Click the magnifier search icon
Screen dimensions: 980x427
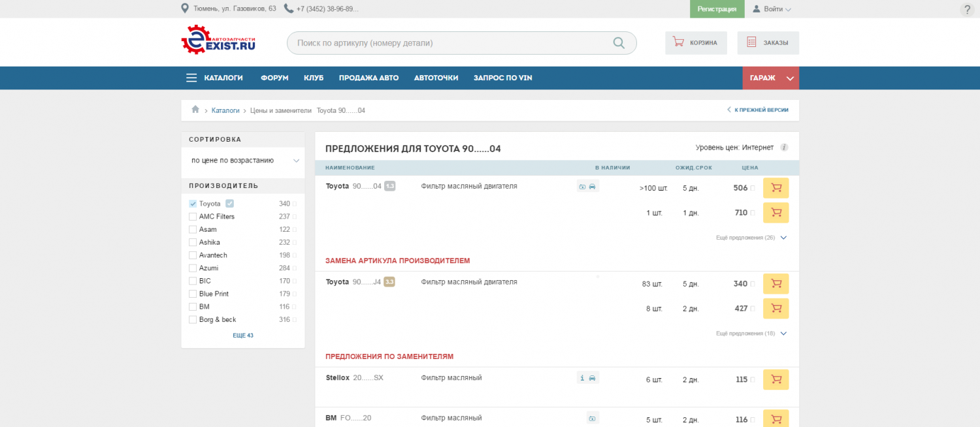tap(619, 43)
